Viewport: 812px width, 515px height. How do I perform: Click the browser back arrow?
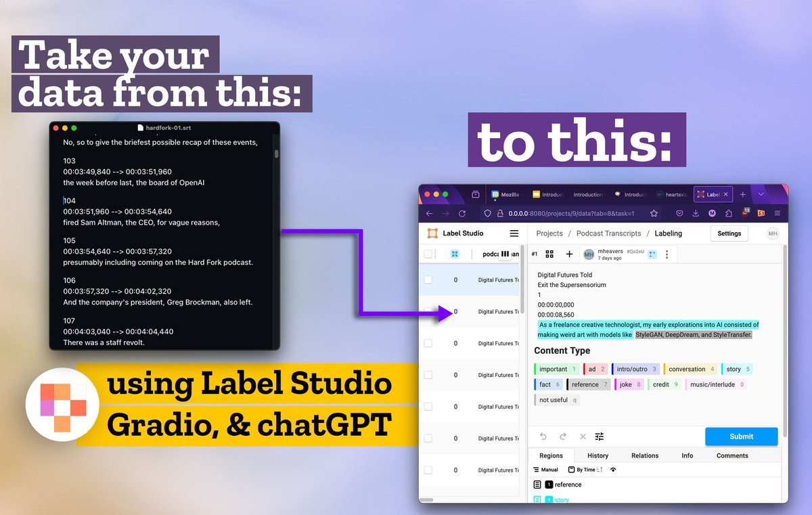(x=429, y=213)
